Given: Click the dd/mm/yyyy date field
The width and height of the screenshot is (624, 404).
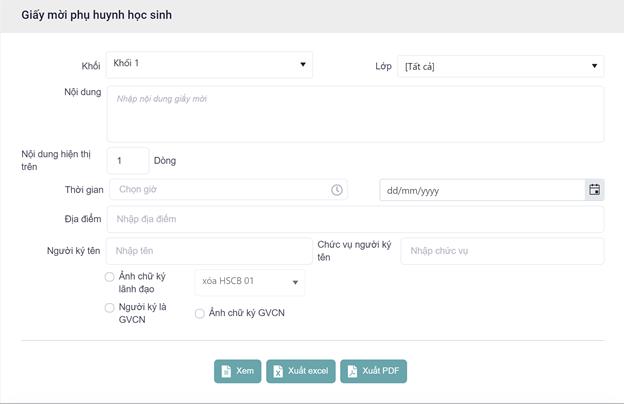Looking at the screenshot, I should (x=480, y=189).
